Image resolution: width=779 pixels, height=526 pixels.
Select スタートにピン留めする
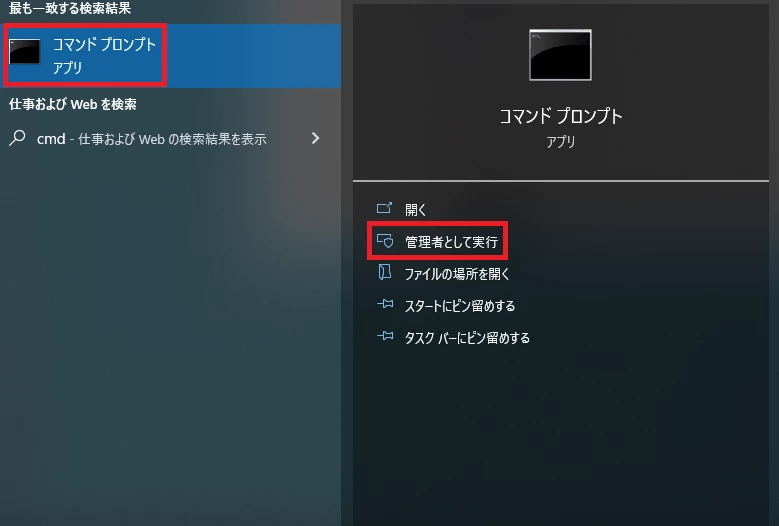[460, 306]
